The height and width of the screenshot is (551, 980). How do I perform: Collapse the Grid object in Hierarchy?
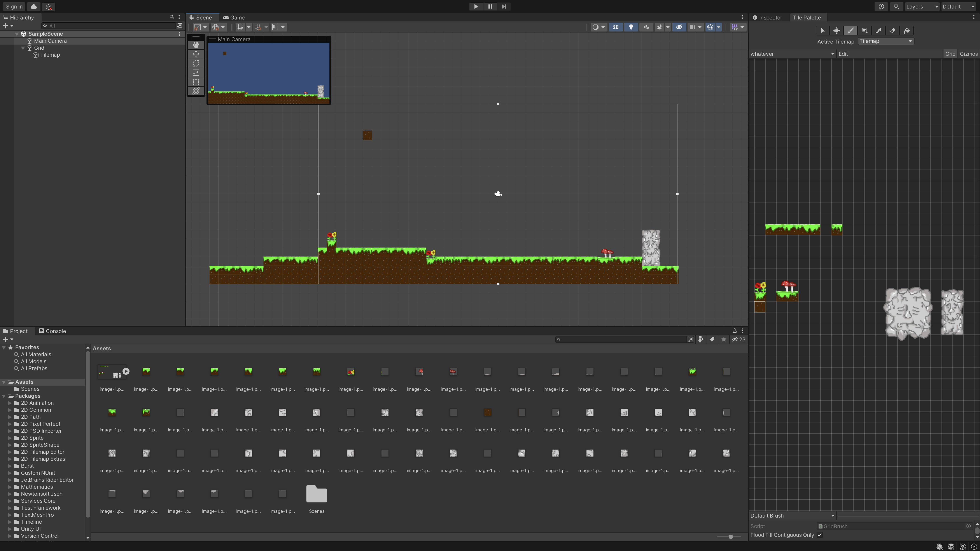(23, 48)
